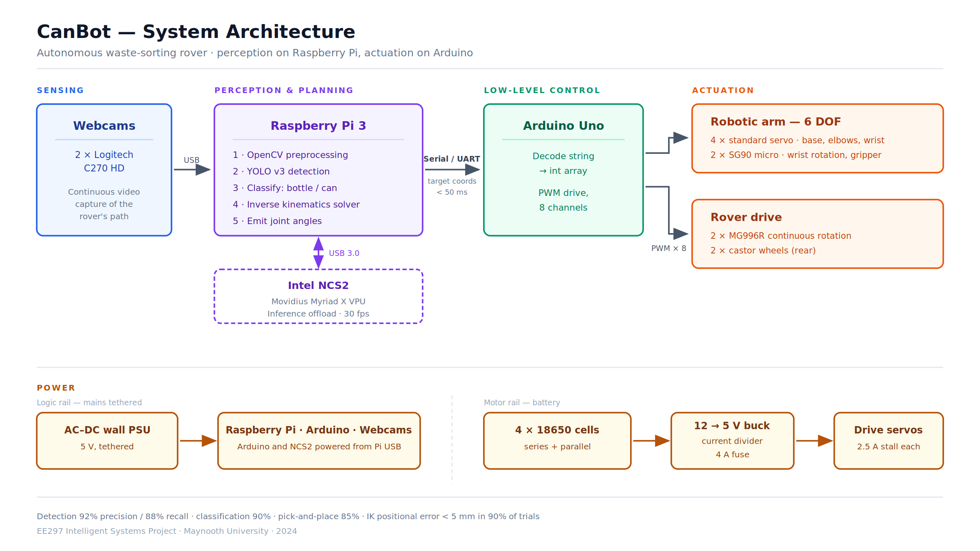Screen dimensions: 980x551
Task: Select the 'Drive servos' box
Action: pyautogui.click(x=889, y=441)
